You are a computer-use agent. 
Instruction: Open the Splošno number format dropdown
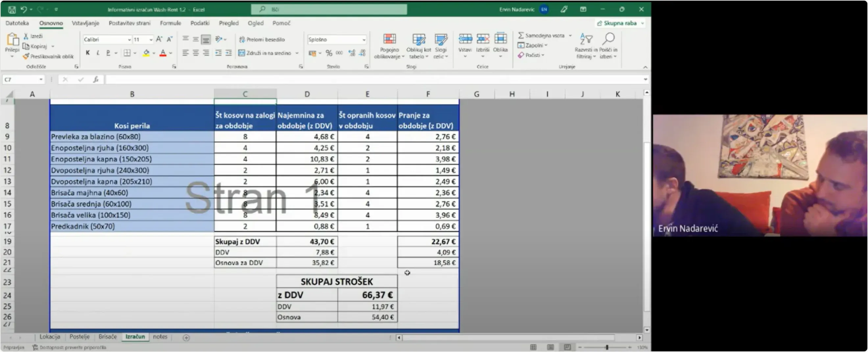(364, 39)
